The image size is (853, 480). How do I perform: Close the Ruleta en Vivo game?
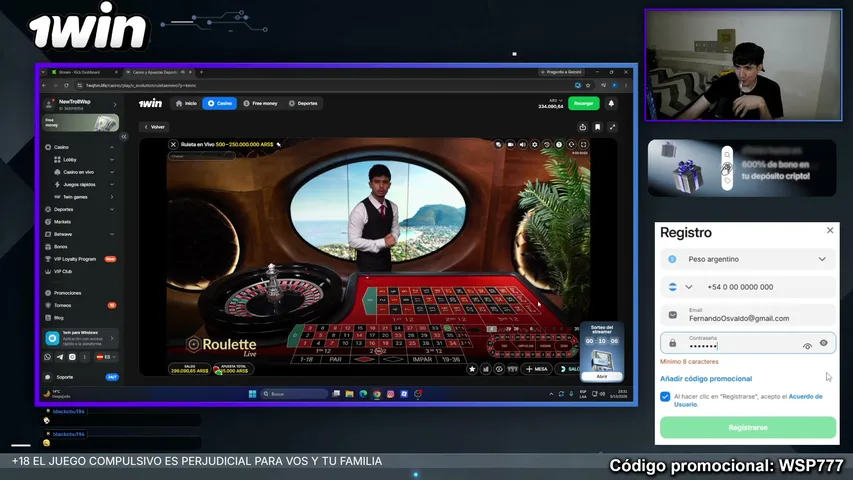[173, 144]
